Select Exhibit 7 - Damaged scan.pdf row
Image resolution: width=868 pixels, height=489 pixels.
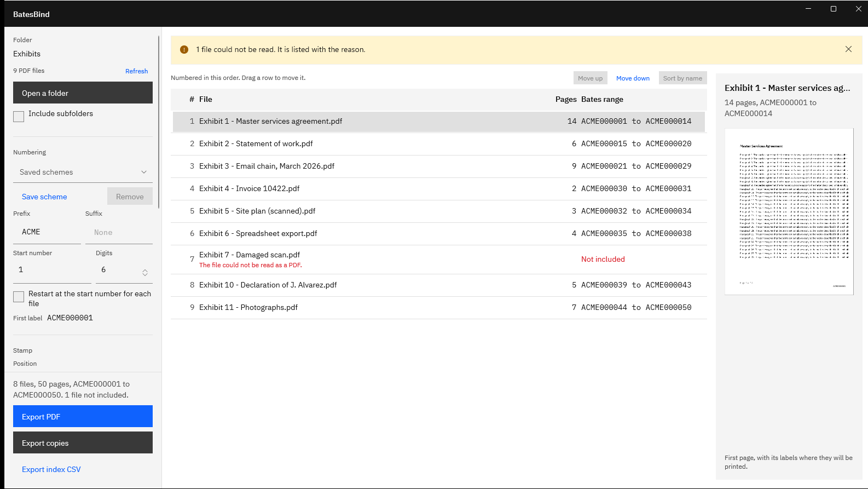tap(439, 260)
